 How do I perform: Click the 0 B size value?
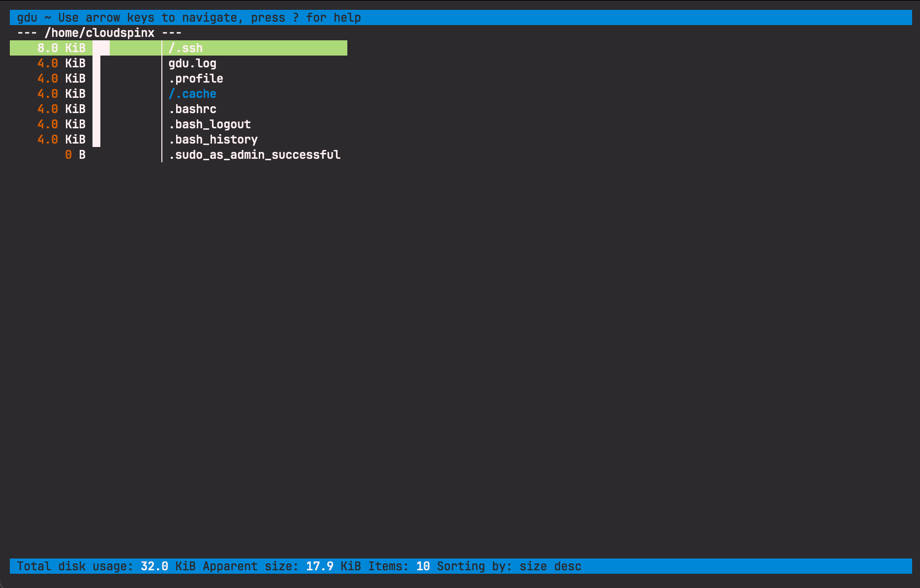pos(75,154)
